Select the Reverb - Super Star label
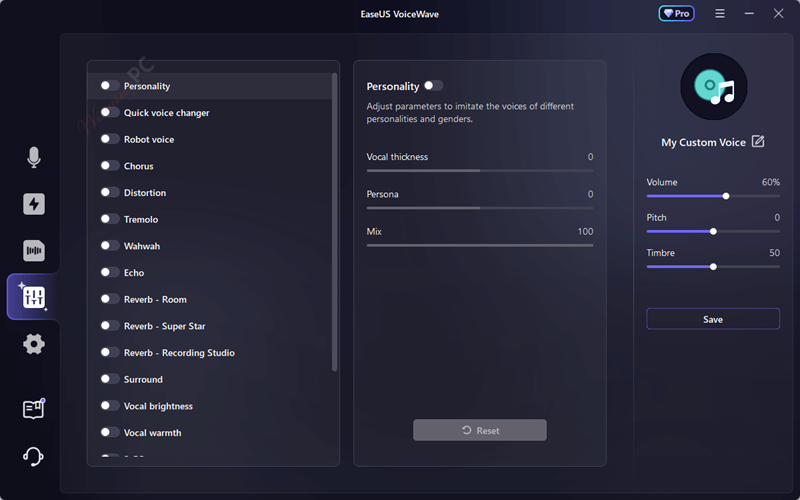The image size is (800, 500). (164, 326)
